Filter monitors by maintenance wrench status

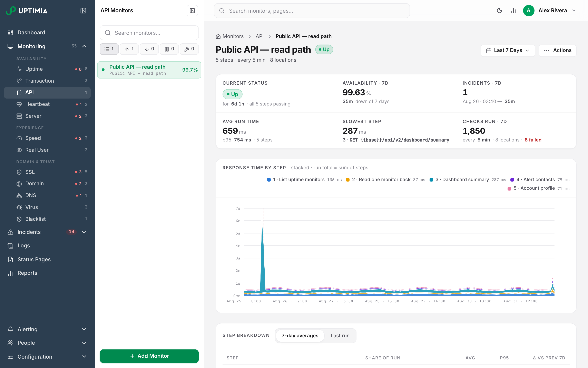(x=189, y=49)
